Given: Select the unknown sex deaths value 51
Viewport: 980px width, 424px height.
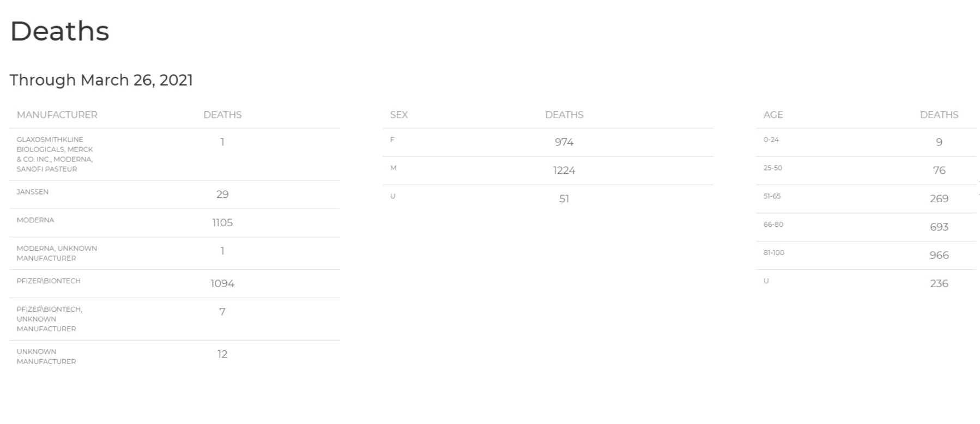Looking at the screenshot, I should click(564, 198).
